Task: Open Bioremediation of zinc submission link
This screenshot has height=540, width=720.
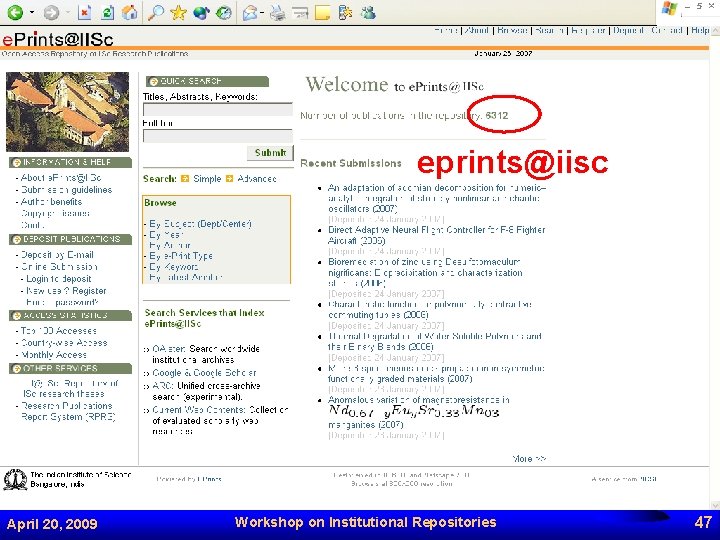Action: 425,273
